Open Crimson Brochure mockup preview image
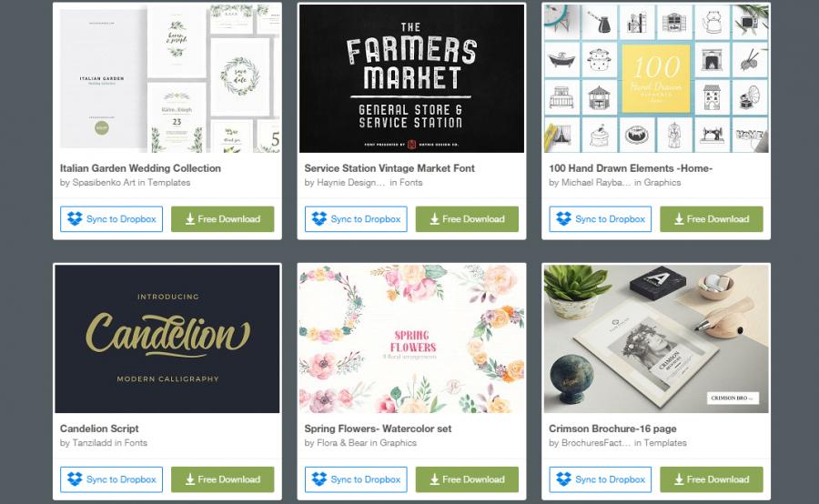Viewport: 819px width, 504px height. [656, 338]
